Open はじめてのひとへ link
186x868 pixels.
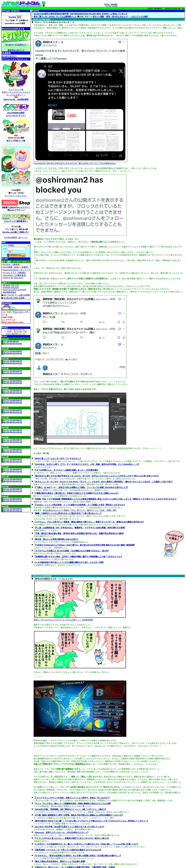point(9,56)
